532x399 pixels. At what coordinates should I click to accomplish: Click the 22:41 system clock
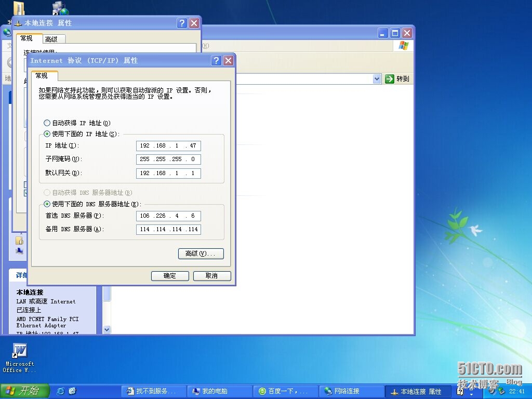pyautogui.click(x=517, y=391)
